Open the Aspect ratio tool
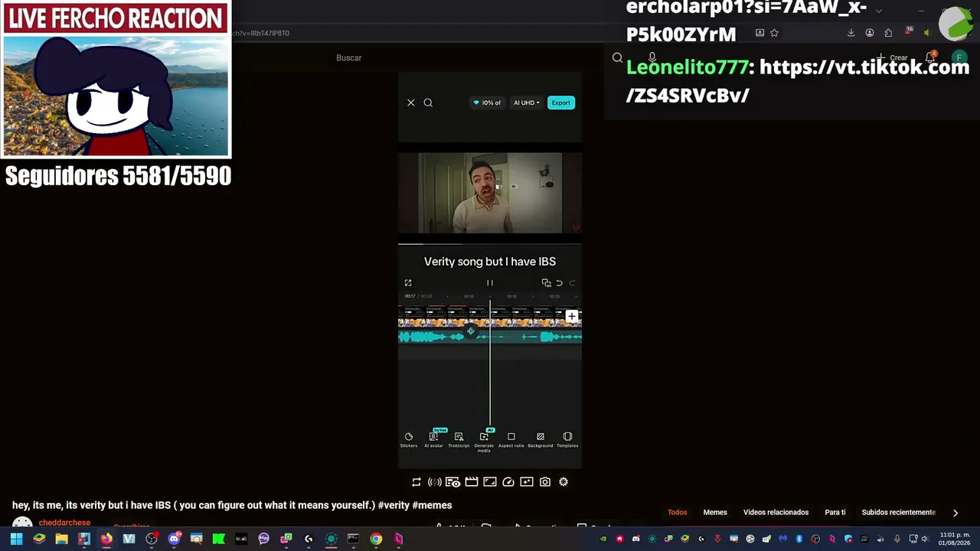The height and width of the screenshot is (551, 980). tap(511, 440)
